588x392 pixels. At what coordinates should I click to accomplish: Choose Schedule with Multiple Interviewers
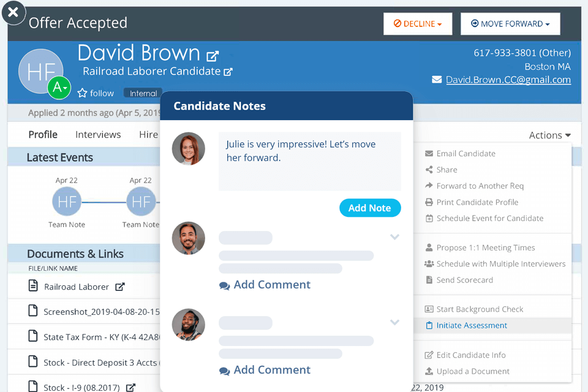click(500, 264)
